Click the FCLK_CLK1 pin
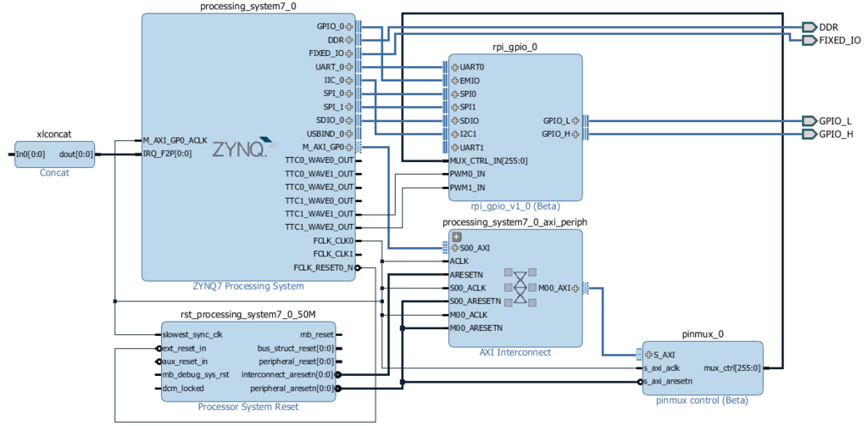The height and width of the screenshot is (426, 868). [333, 255]
